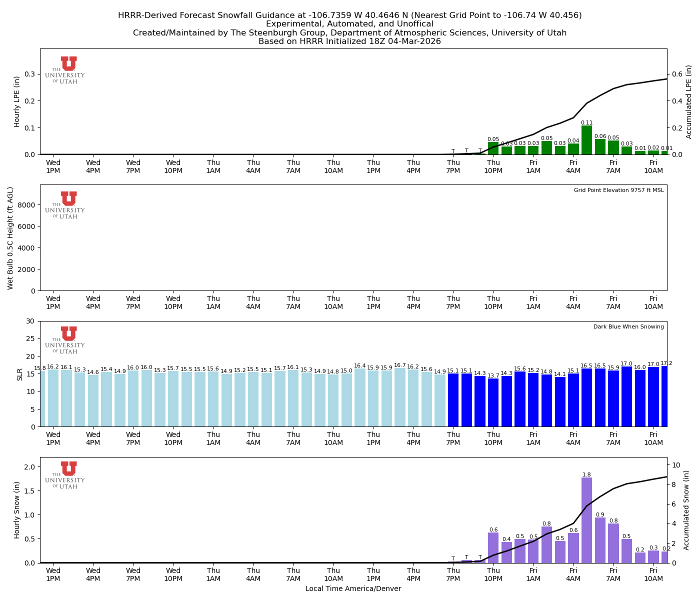This screenshot has width=700, height=600.
Task: Toggle the Dark Blue When Snowing legend label
Action: tap(628, 326)
